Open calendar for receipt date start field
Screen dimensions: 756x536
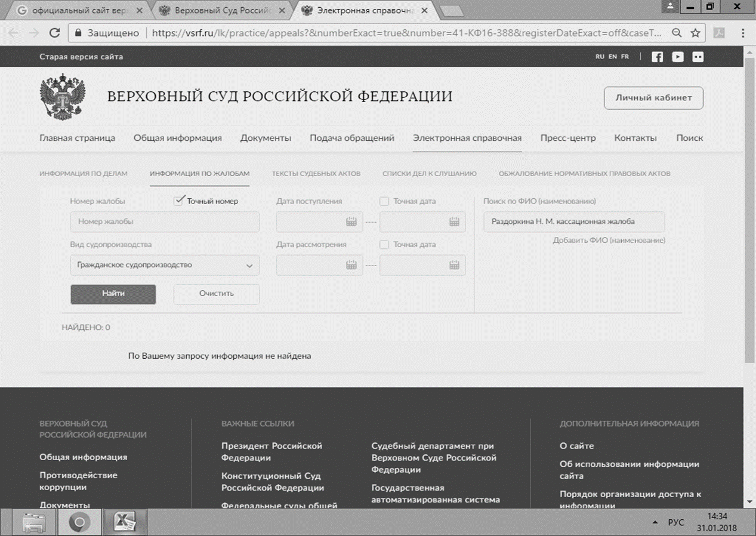pos(351,222)
